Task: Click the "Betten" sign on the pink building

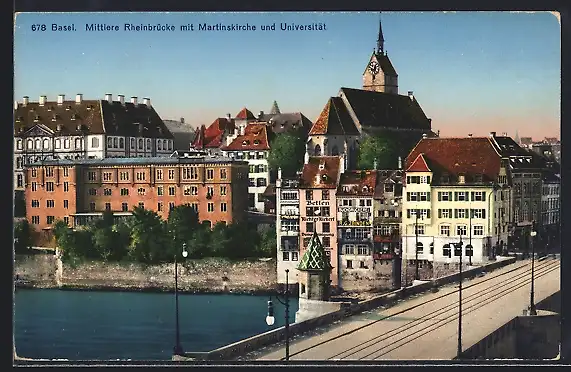Action: click(x=318, y=203)
